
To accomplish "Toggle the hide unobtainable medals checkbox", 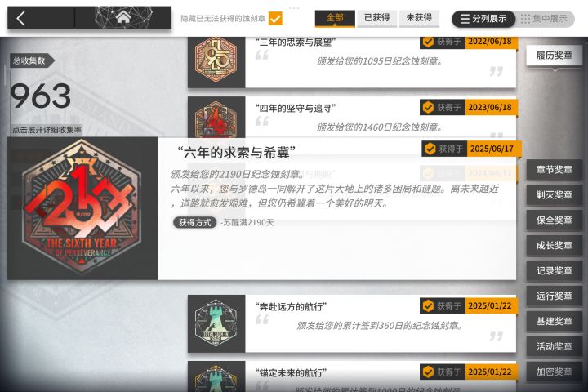I will (275, 18).
